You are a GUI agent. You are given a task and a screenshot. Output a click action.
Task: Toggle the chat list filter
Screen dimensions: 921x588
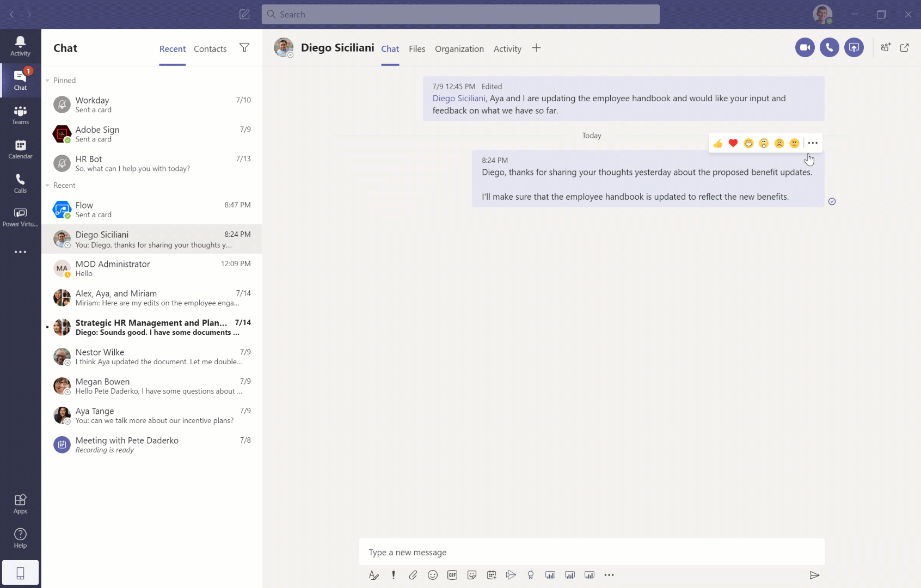pos(244,48)
